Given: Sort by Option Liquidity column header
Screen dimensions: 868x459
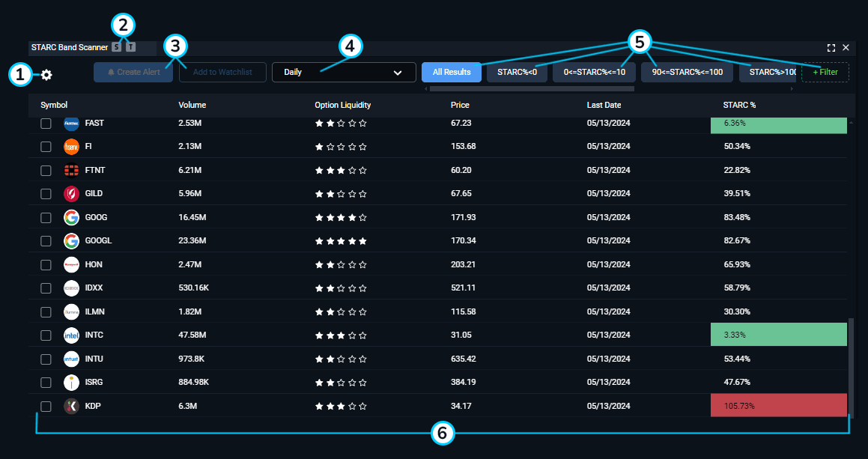Looking at the screenshot, I should coord(343,105).
